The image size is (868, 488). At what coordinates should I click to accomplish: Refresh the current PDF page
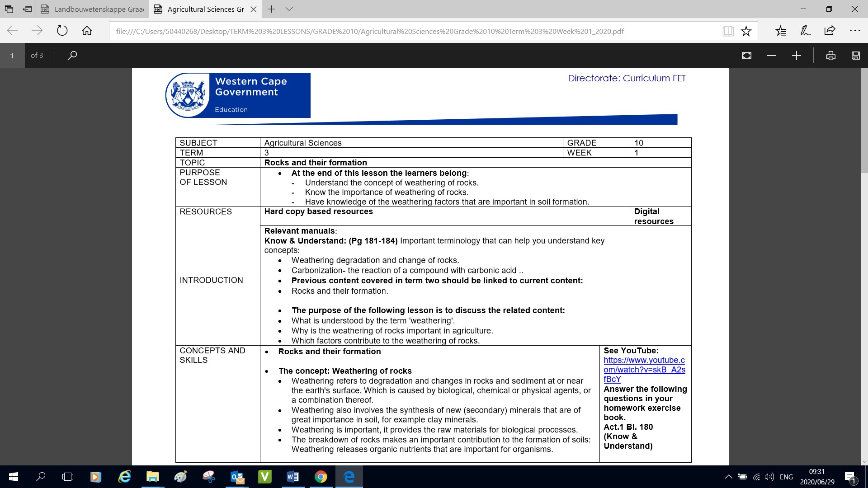(x=62, y=31)
